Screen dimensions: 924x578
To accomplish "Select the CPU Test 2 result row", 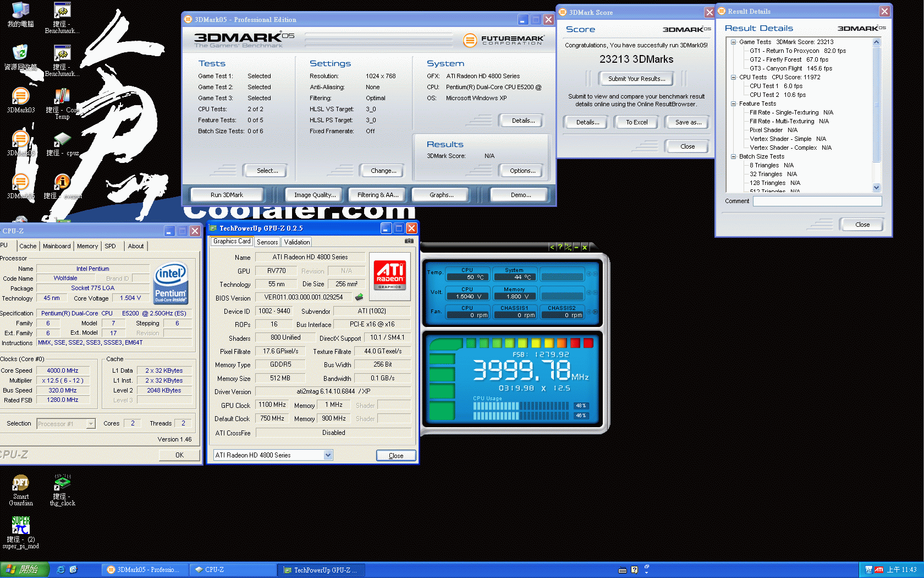I will (777, 95).
